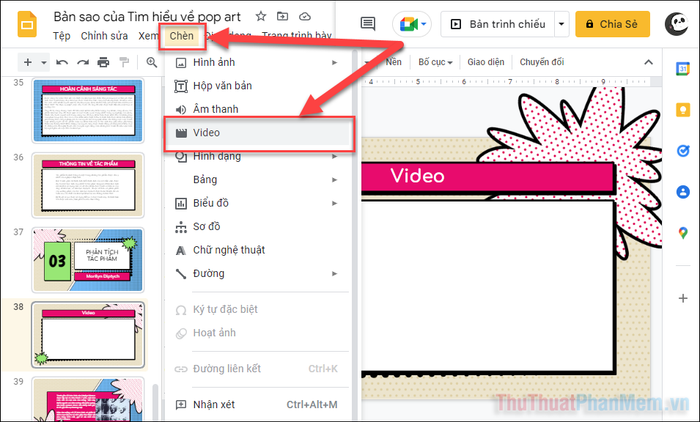Click the Chia Sẻ share button

point(612,24)
